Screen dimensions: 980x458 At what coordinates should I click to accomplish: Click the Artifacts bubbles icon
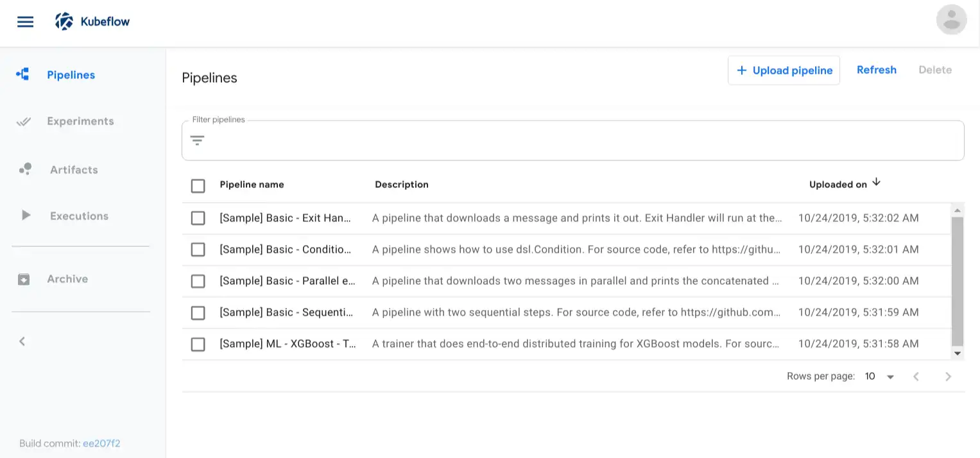(x=25, y=169)
